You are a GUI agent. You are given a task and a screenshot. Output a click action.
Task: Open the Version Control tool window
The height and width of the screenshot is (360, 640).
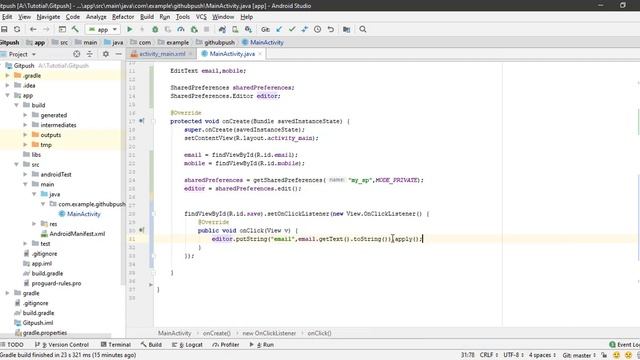pos(62,344)
